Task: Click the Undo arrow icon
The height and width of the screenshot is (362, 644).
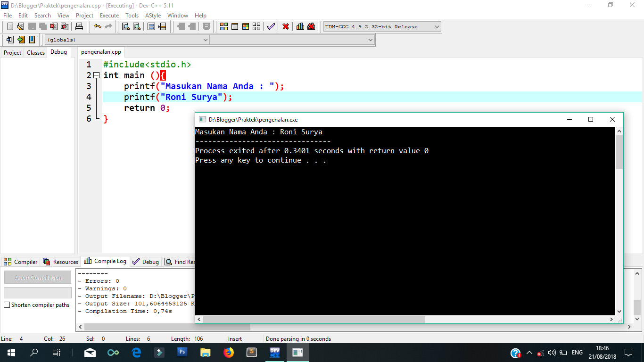Action: 97,26
